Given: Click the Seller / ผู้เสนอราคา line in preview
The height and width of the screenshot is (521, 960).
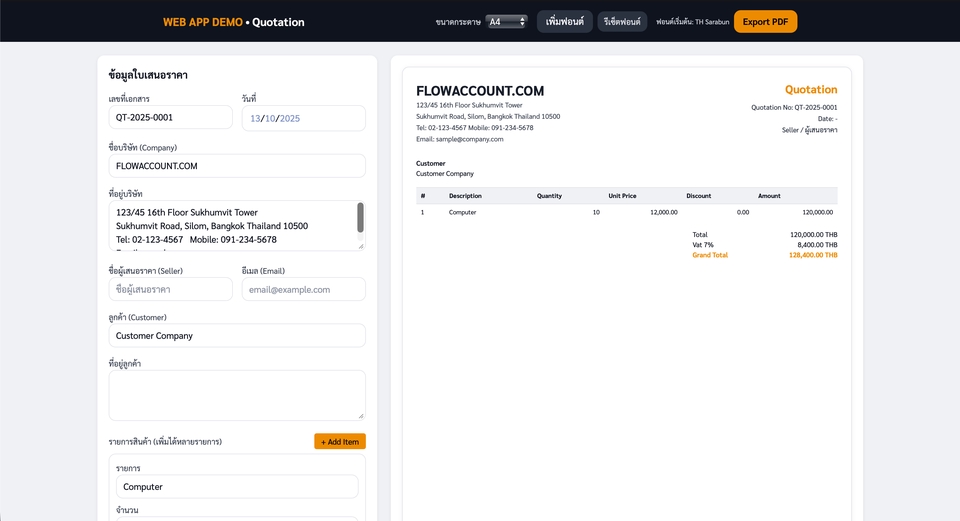Looking at the screenshot, I should pyautogui.click(x=809, y=130).
